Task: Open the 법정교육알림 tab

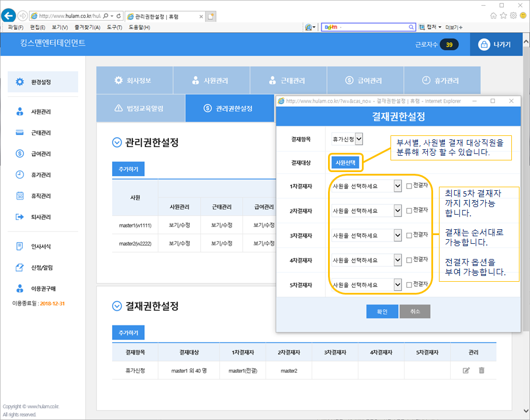Action: pyautogui.click(x=140, y=108)
